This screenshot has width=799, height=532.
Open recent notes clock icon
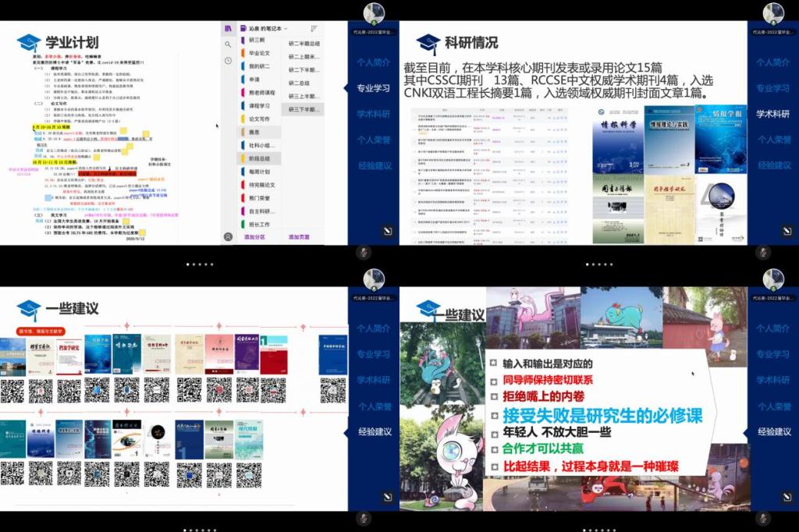[228, 61]
